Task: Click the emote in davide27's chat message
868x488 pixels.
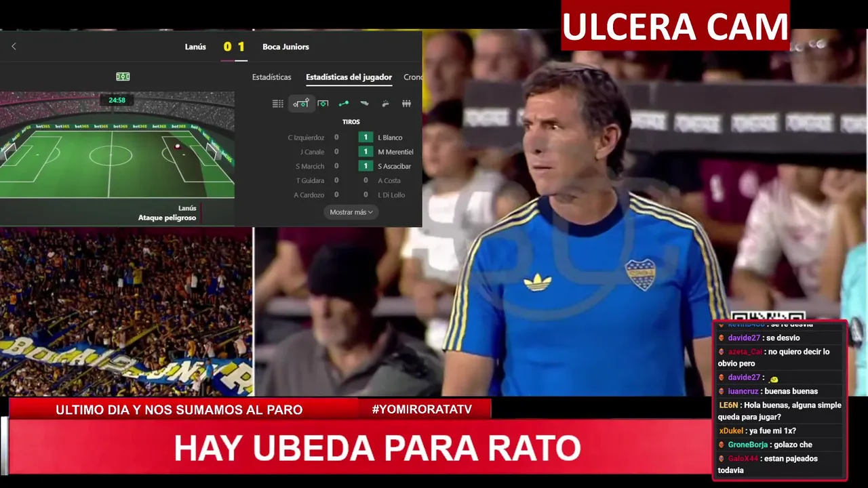Action: [774, 379]
